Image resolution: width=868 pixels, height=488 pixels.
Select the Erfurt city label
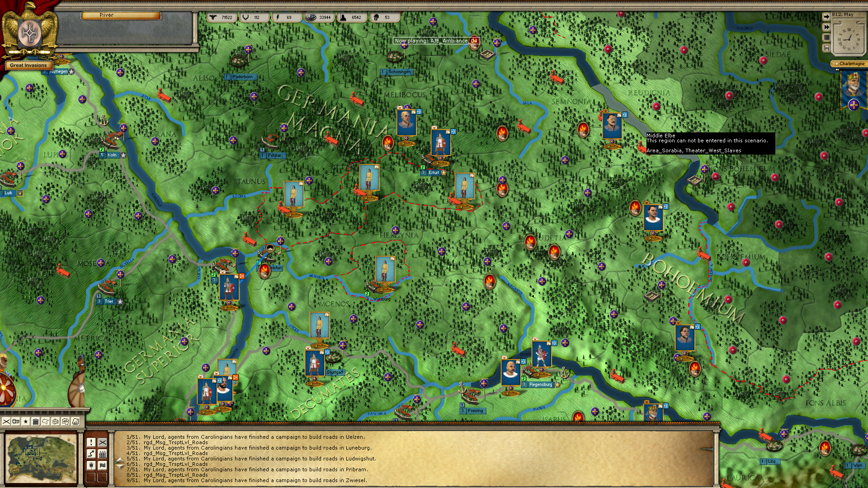coord(434,173)
